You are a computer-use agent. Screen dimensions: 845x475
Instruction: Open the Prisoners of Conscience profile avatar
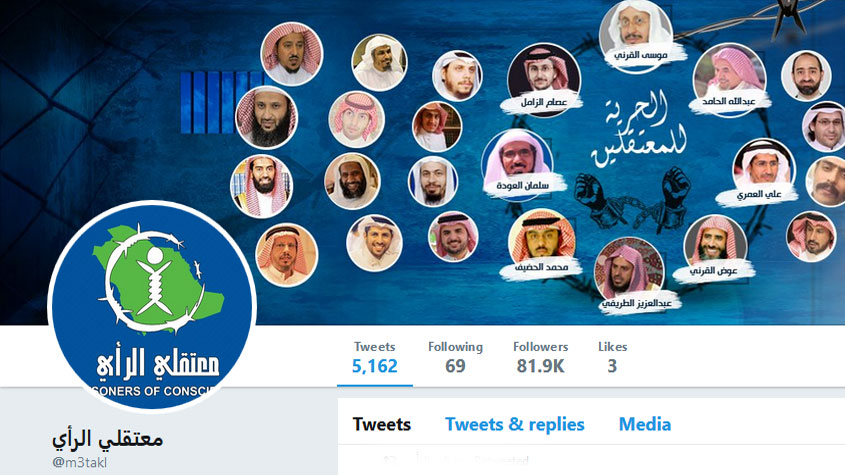tap(152, 306)
